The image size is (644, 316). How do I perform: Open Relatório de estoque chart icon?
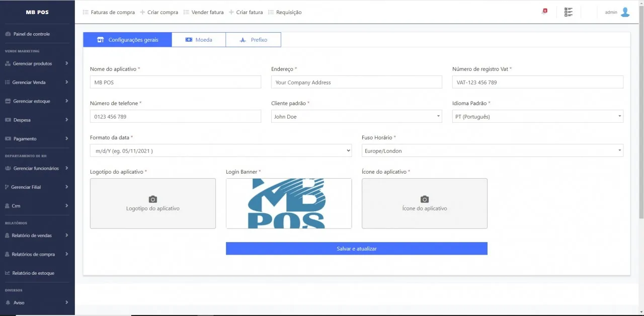point(8,273)
